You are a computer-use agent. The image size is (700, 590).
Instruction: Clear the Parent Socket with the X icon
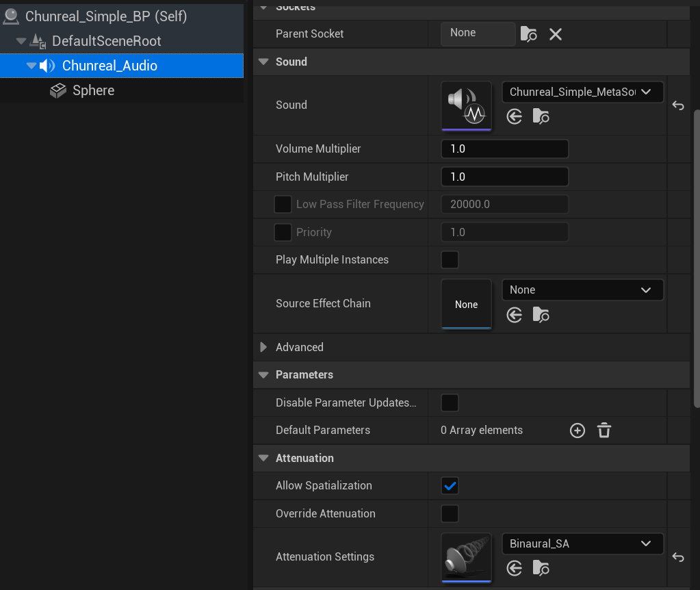(555, 34)
